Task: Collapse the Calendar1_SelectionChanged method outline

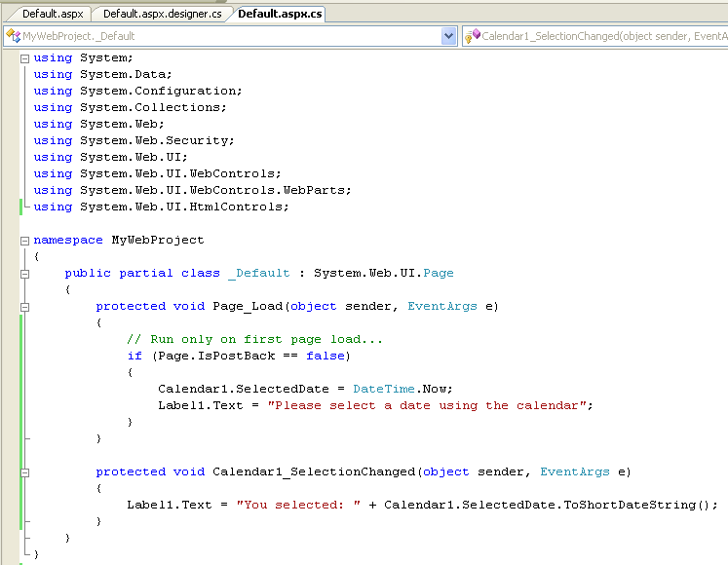Action: pyautogui.click(x=24, y=472)
